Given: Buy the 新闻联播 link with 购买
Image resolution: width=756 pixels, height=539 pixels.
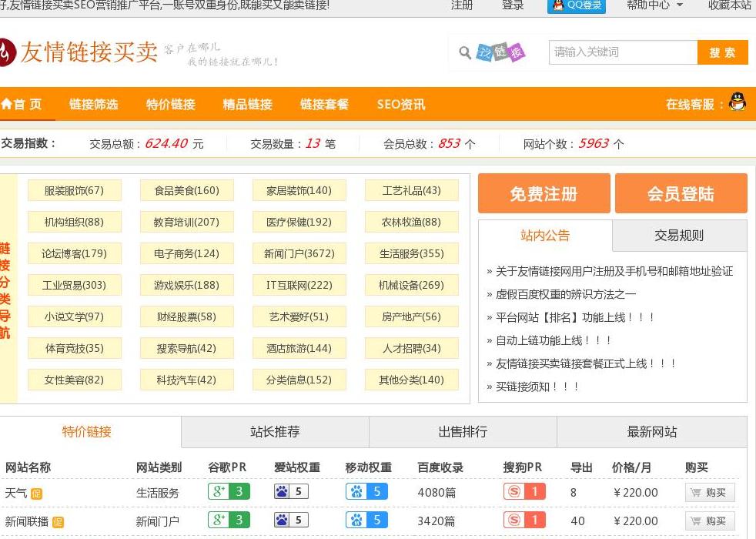Looking at the screenshot, I should [x=710, y=521].
